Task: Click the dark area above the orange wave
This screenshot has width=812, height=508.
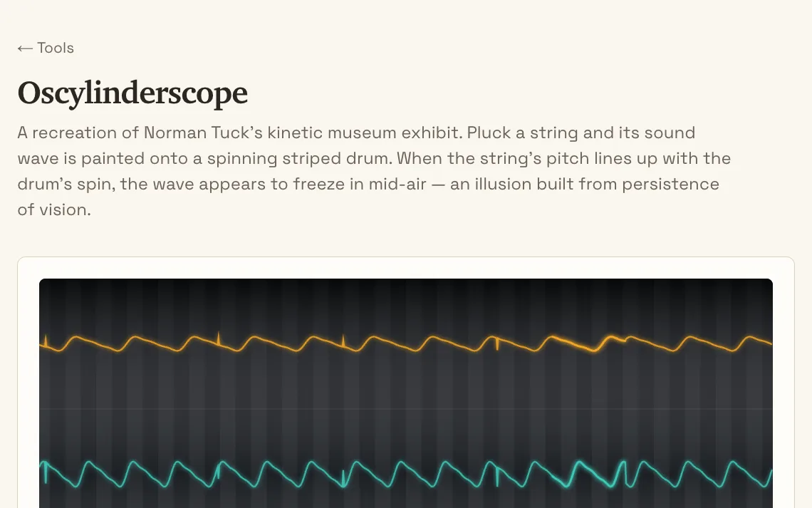Action: (405, 306)
